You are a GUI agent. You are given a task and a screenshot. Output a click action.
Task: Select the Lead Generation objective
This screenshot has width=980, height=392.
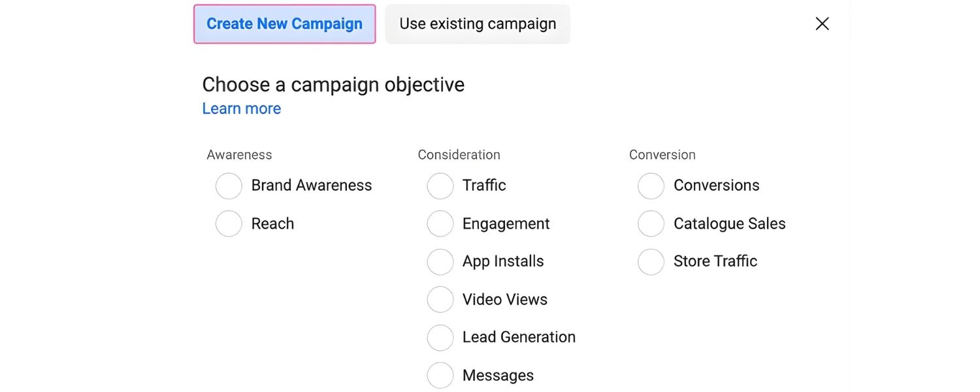[x=440, y=337]
